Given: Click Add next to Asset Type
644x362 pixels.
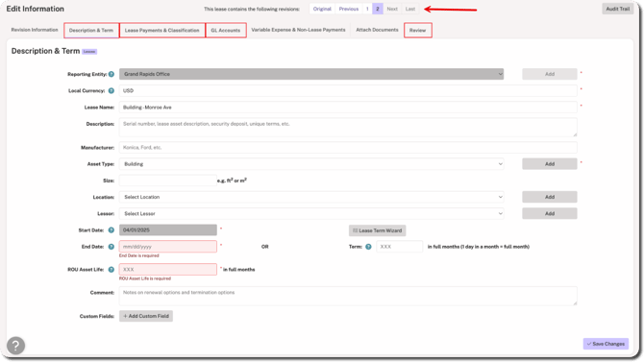Looking at the screenshot, I should click(x=550, y=164).
